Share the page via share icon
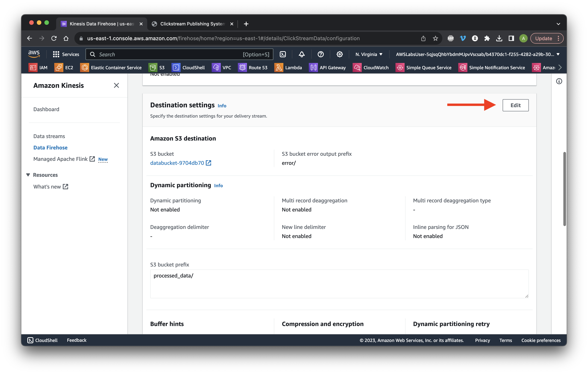This screenshot has height=374, width=588. pos(423,38)
